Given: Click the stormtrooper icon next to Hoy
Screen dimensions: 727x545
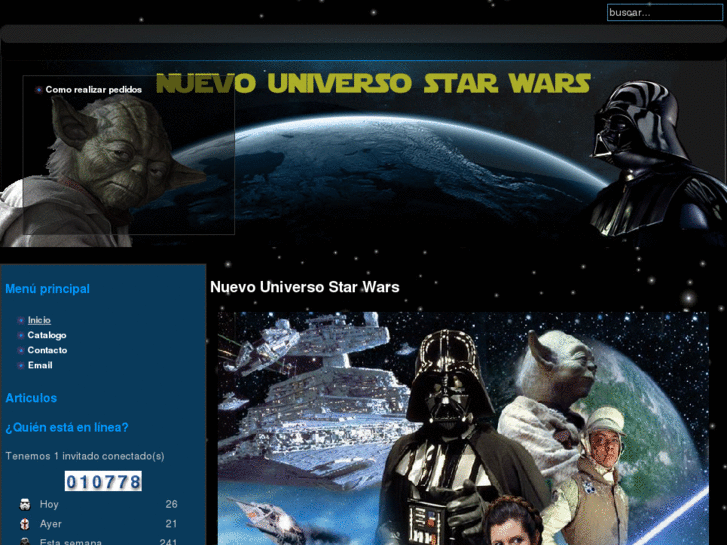Looking at the screenshot, I should pos(25,504).
